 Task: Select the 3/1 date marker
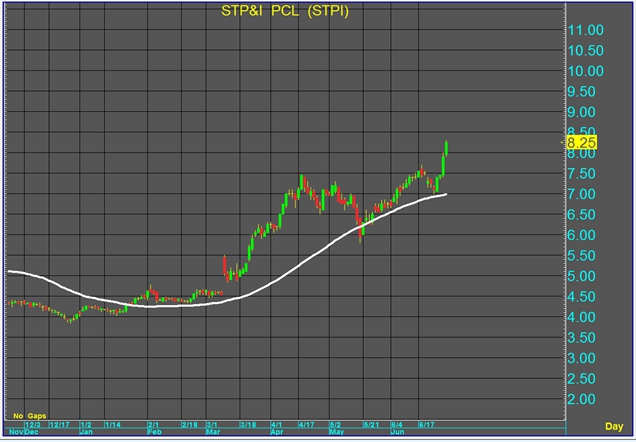coord(212,425)
